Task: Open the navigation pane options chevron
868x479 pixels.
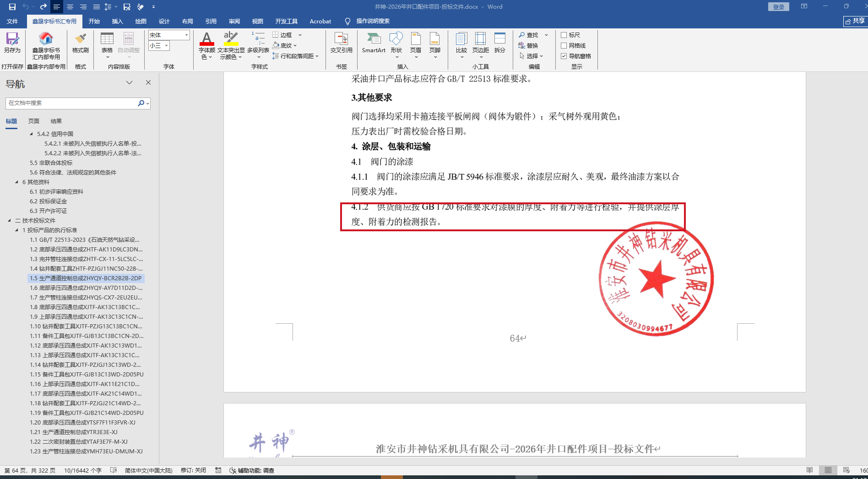Action: tap(130, 82)
